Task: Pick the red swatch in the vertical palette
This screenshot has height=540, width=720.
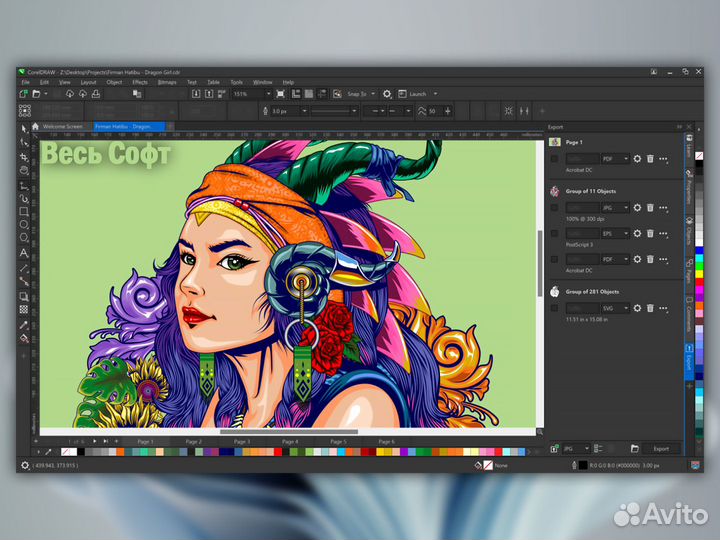Action: pos(699,281)
